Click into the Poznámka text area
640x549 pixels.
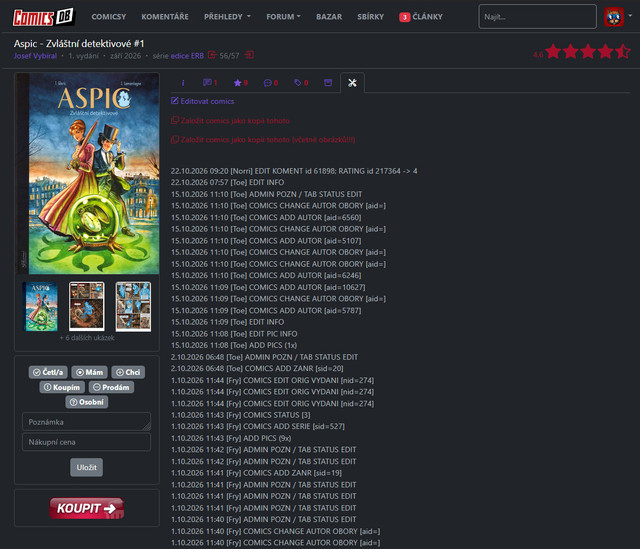[x=87, y=422]
